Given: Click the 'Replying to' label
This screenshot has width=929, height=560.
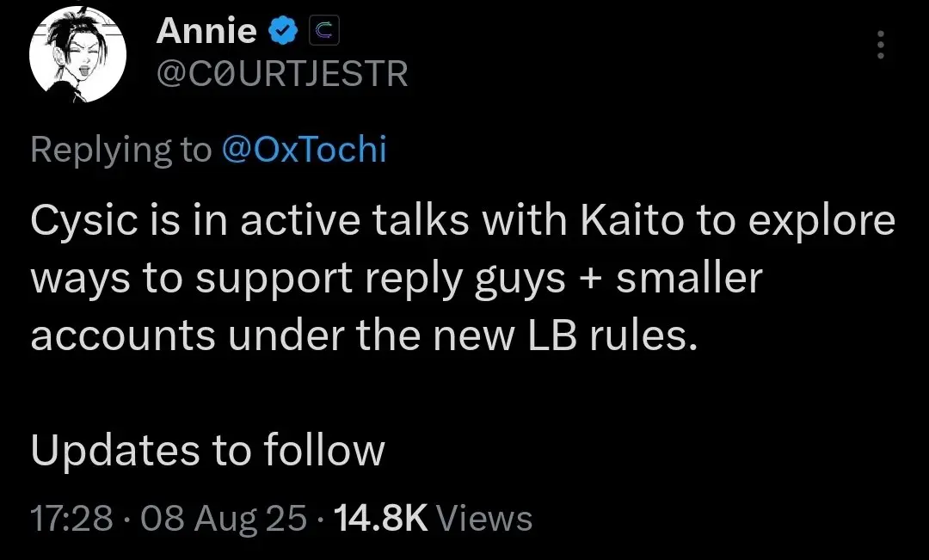Looking at the screenshot, I should tap(121, 150).
